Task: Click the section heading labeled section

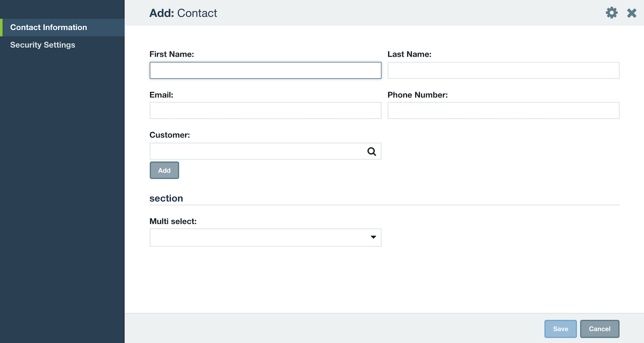Action: click(x=166, y=198)
